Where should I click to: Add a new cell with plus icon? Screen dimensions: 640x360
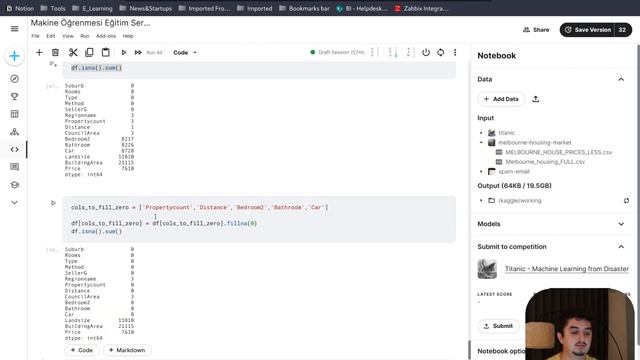(39, 52)
